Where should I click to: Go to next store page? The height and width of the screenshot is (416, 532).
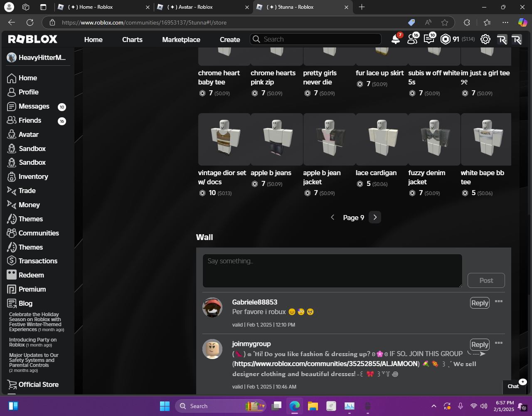click(375, 217)
